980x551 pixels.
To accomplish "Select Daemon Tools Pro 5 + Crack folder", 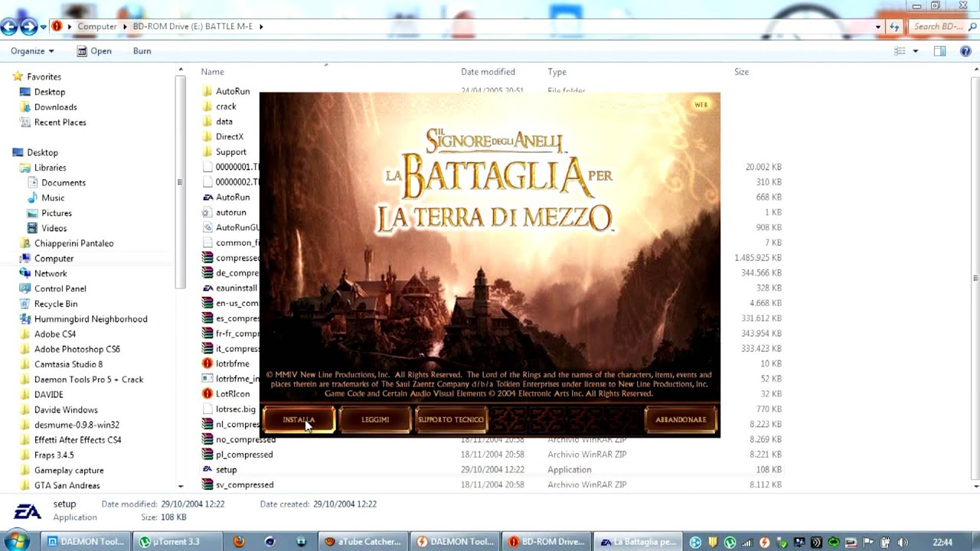I will tap(88, 380).
